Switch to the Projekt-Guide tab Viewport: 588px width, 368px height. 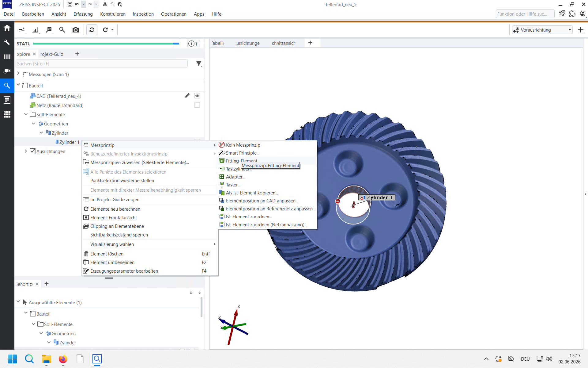click(52, 54)
